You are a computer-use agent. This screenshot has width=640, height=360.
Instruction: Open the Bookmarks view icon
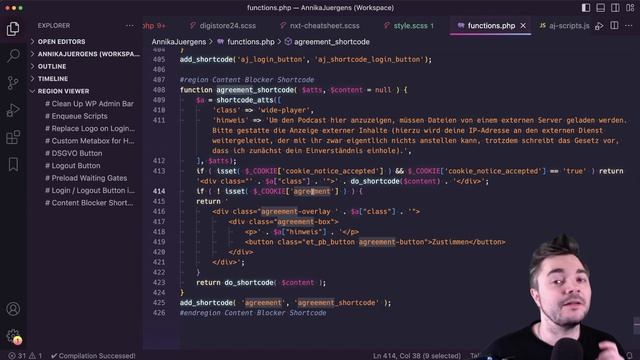(13, 164)
